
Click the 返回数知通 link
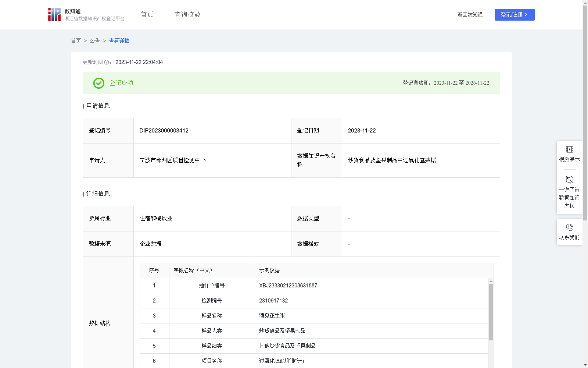tap(470, 15)
